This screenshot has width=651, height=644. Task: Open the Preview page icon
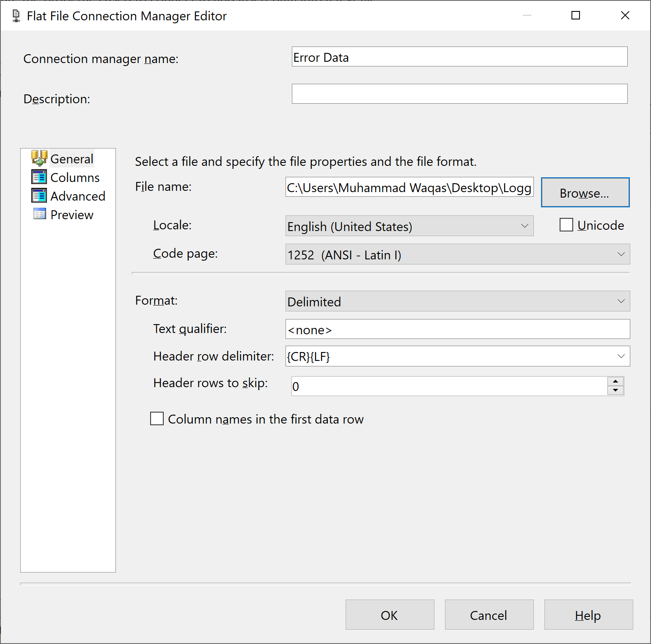(x=39, y=214)
